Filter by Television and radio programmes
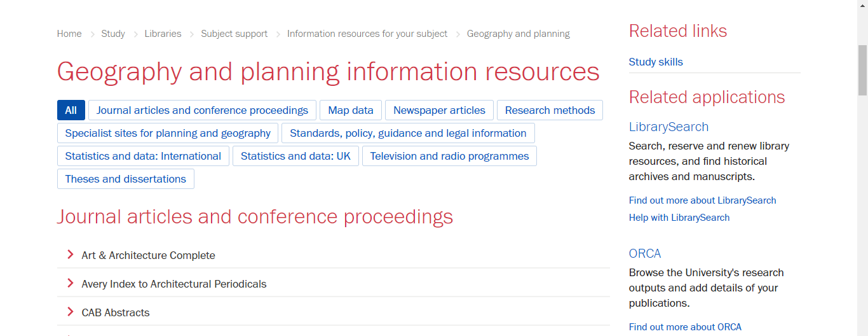Screen dimensions: 868x336 (449, 156)
